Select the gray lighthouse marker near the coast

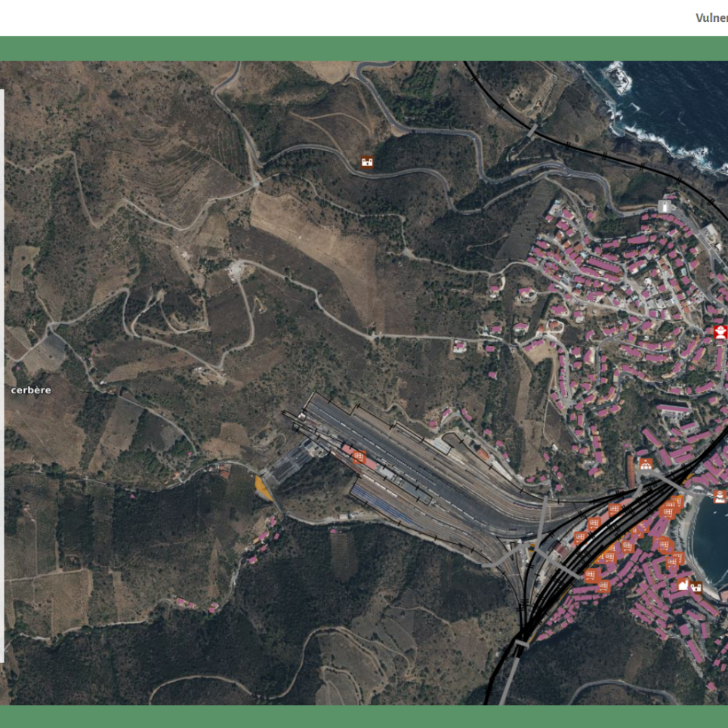(665, 206)
